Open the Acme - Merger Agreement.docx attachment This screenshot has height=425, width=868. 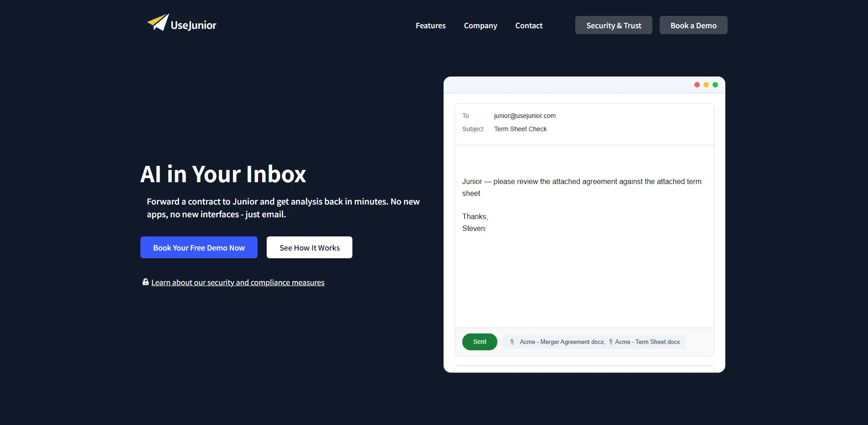point(562,342)
